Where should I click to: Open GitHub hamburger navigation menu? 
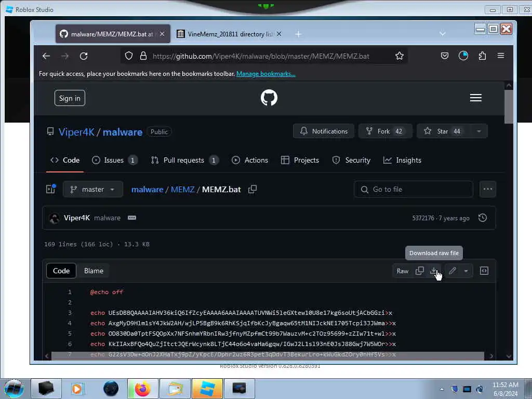476,98
